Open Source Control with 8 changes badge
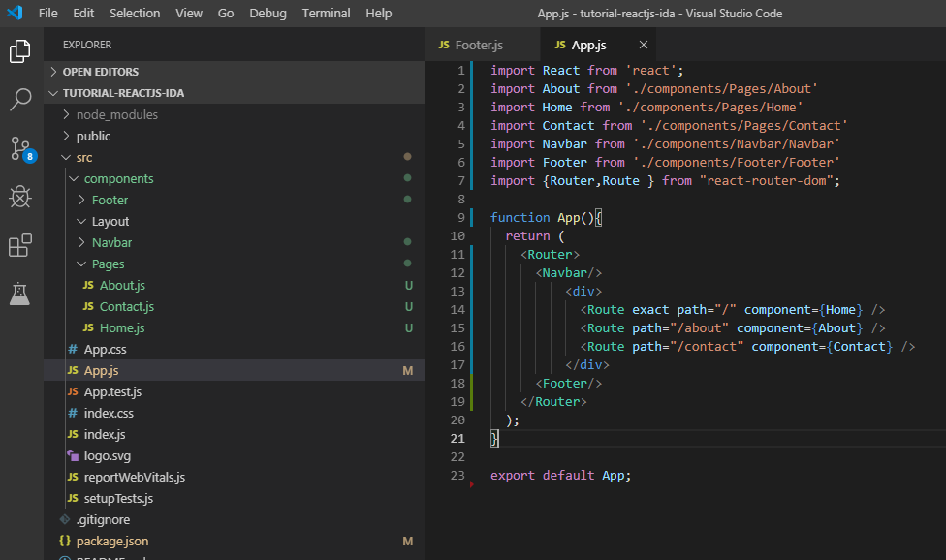This screenshot has height=560, width=946. click(22, 148)
